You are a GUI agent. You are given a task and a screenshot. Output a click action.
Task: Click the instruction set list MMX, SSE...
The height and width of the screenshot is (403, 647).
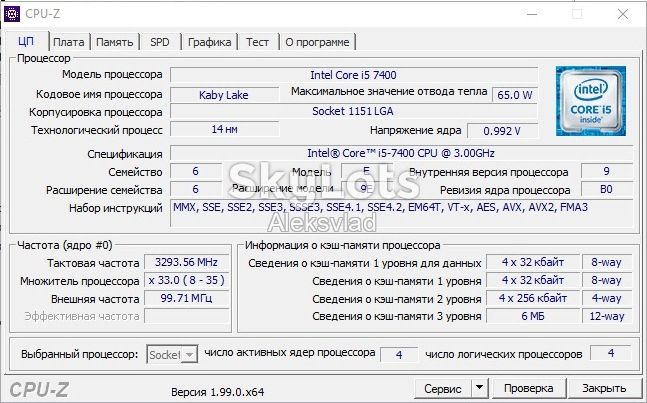tap(401, 213)
